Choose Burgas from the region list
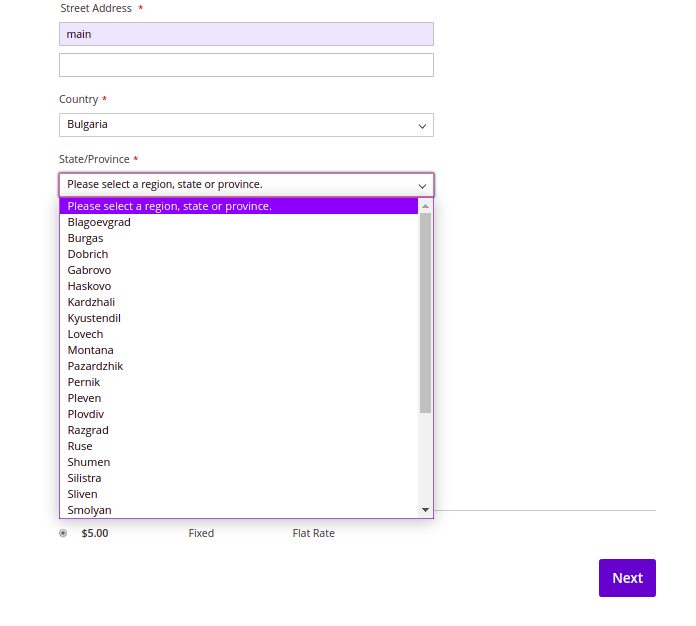The width and height of the screenshot is (696, 626). click(x=239, y=238)
